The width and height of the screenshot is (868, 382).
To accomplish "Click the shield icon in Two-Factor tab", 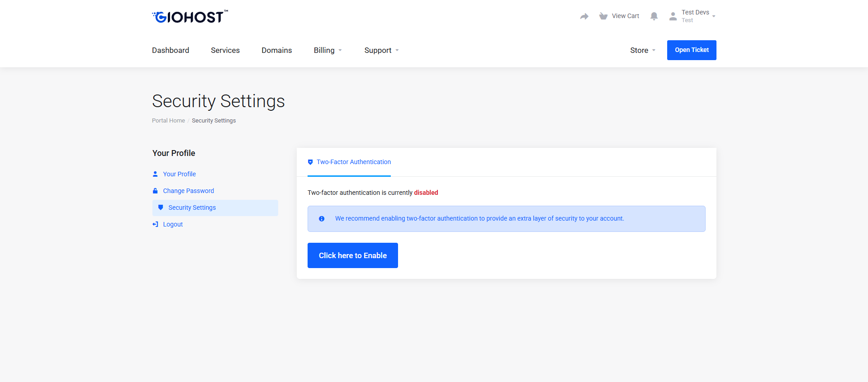I will [310, 162].
